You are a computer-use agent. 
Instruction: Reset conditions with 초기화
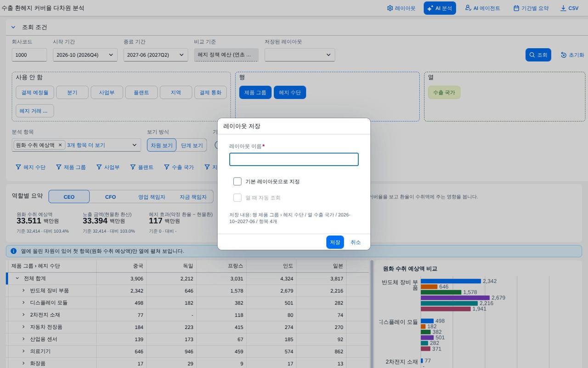(x=572, y=55)
